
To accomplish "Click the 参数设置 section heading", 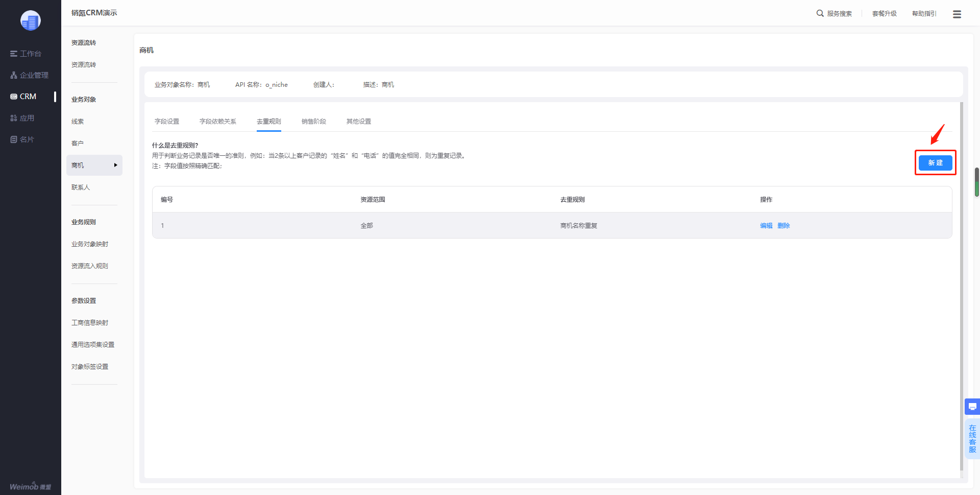I will tap(84, 301).
